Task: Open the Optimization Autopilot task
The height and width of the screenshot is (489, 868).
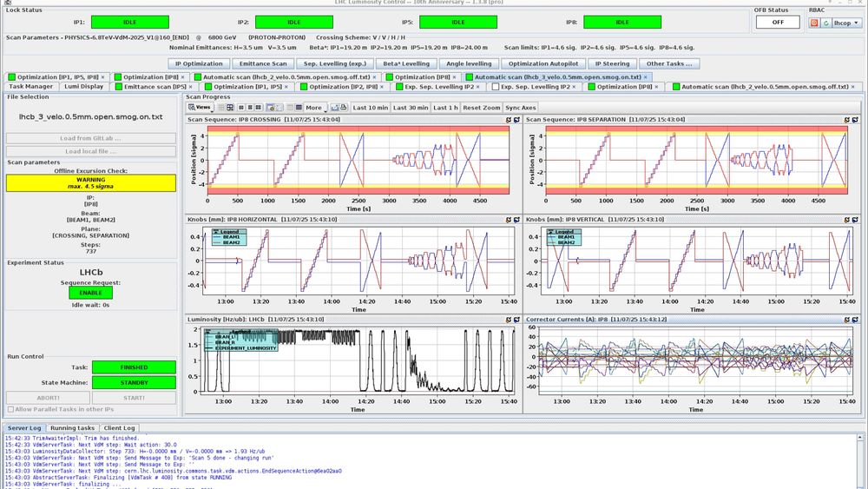Action: point(543,63)
